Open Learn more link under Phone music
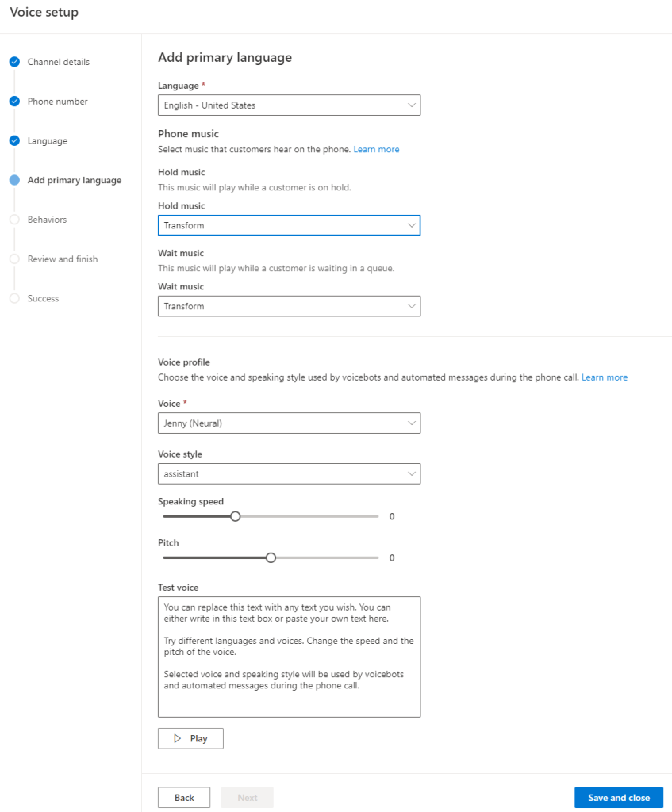The height and width of the screenshot is (812, 672). 376,149
